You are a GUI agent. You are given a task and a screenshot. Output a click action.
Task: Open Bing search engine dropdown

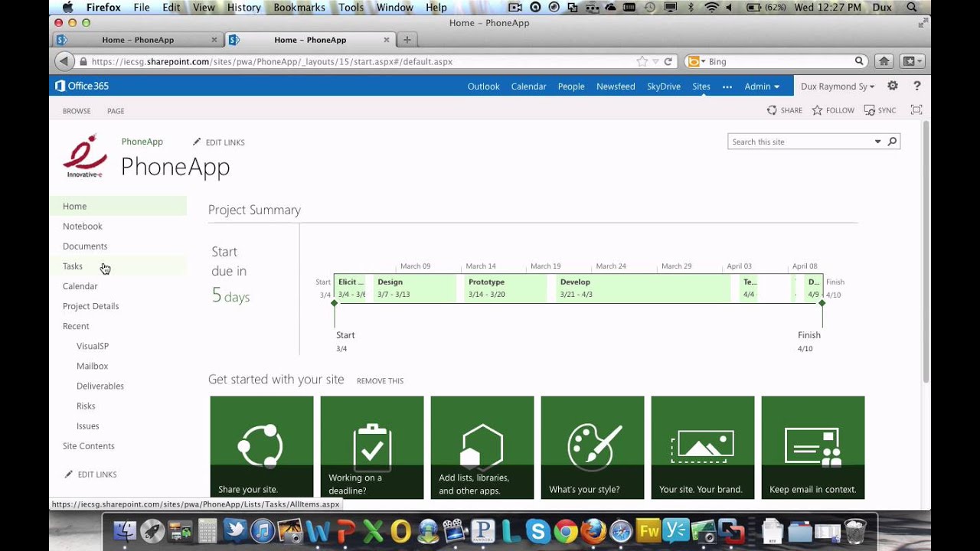pyautogui.click(x=696, y=61)
